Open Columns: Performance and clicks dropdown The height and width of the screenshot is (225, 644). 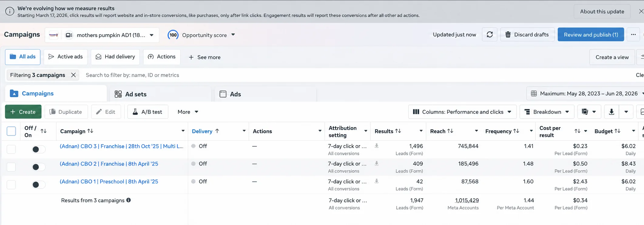tap(462, 112)
